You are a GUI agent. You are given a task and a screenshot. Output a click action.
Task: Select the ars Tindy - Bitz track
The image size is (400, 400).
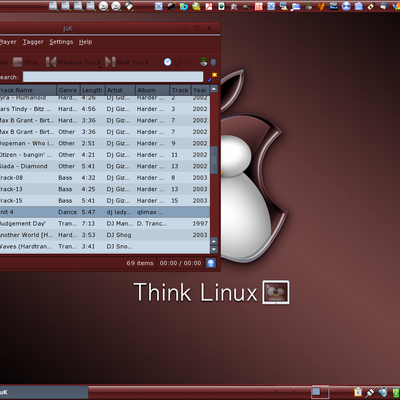pos(105,109)
